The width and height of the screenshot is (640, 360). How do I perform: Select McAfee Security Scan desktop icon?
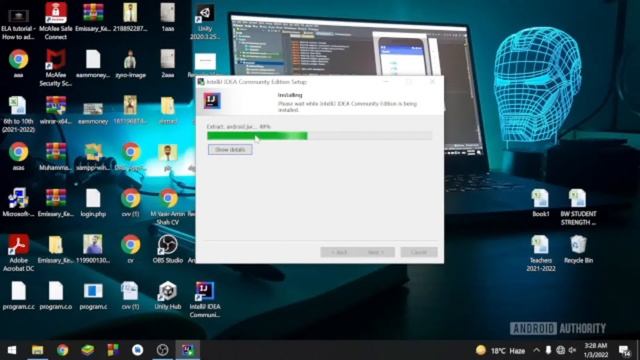[x=56, y=68]
